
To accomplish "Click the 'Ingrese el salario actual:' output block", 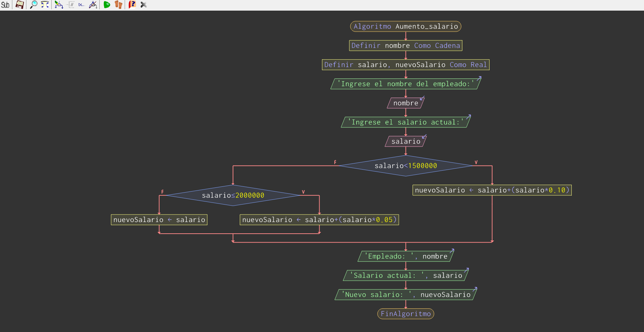I will click(406, 122).
